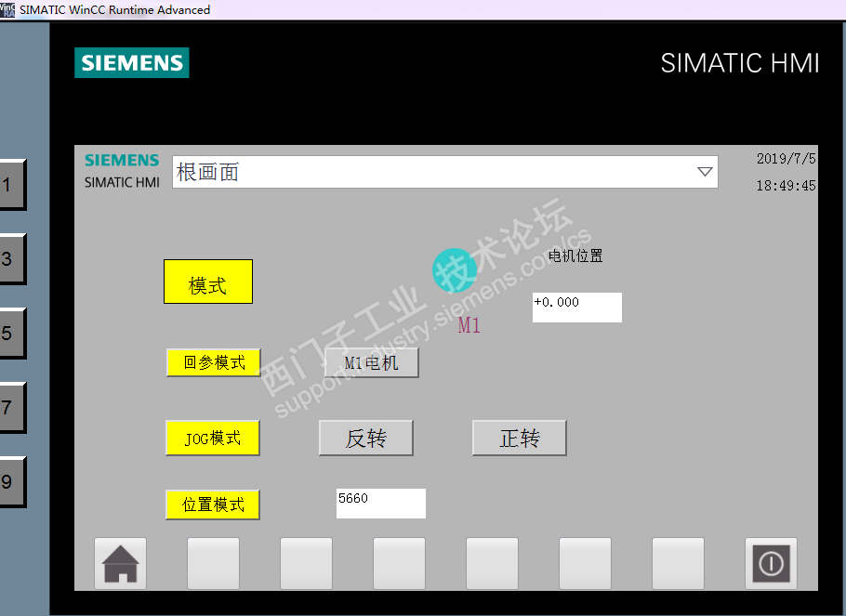846x616 pixels.
Task: Click the teal SIEMENS logo in the header
Action: (x=132, y=62)
